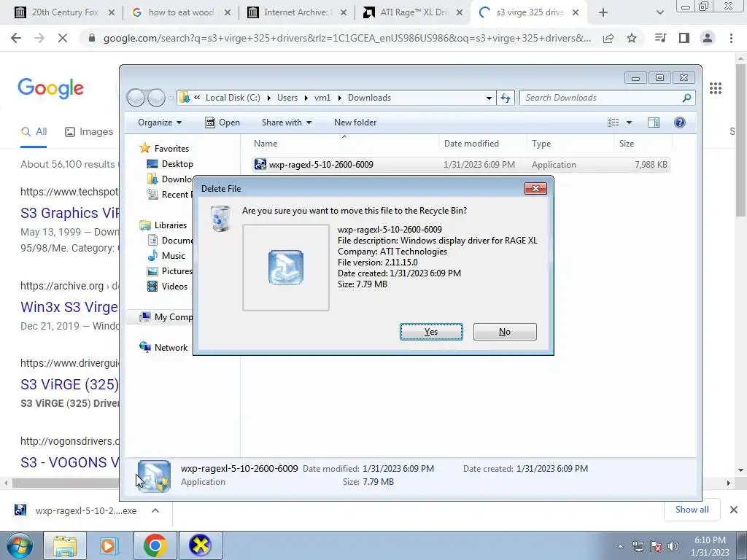Expand the Share with menu

tap(286, 122)
